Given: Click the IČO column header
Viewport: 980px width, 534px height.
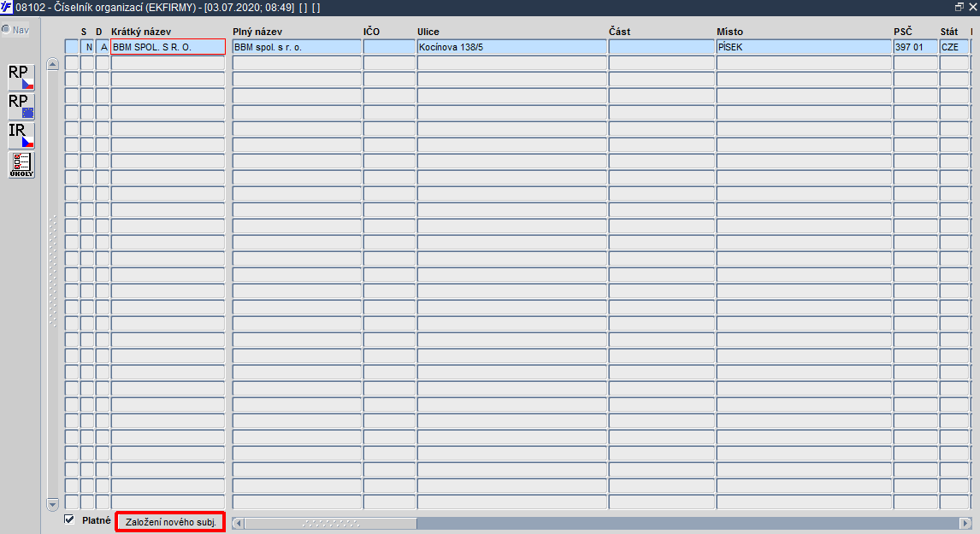Looking at the screenshot, I should pos(371,32).
